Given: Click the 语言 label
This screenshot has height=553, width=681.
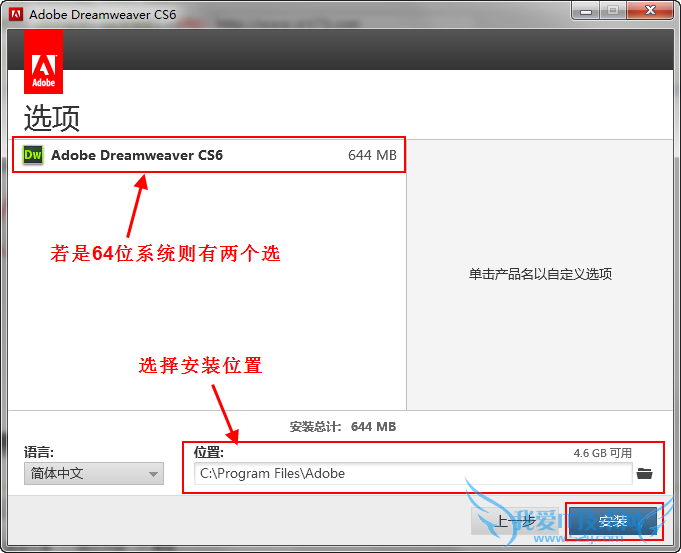Looking at the screenshot, I should click(x=39, y=452).
